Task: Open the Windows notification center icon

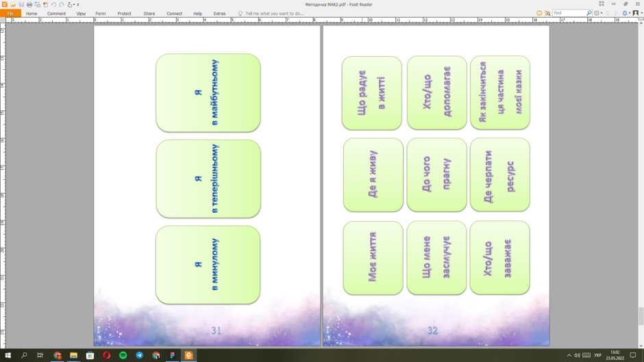Action: coord(633,355)
